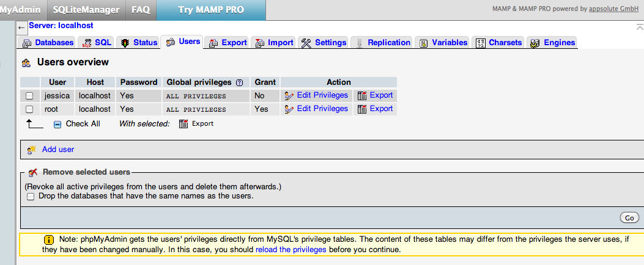This screenshot has width=644, height=265.
Task: Click the Add user link
Action: click(58, 150)
